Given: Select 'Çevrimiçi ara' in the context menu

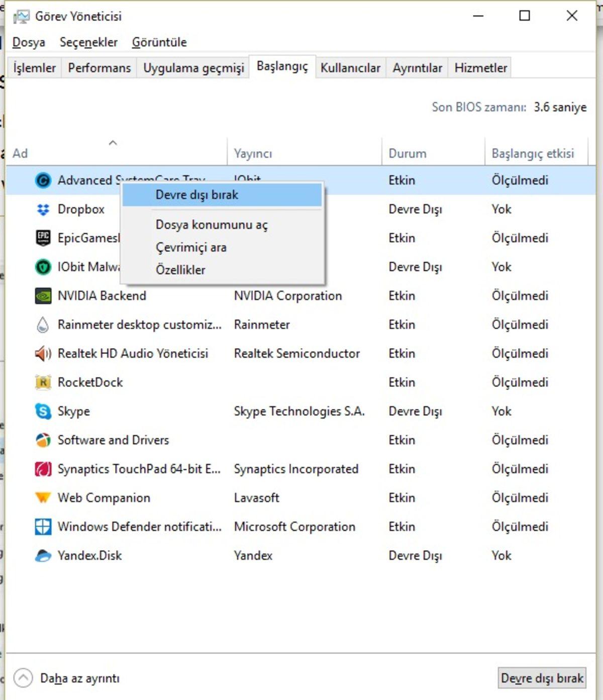Looking at the screenshot, I should (191, 247).
